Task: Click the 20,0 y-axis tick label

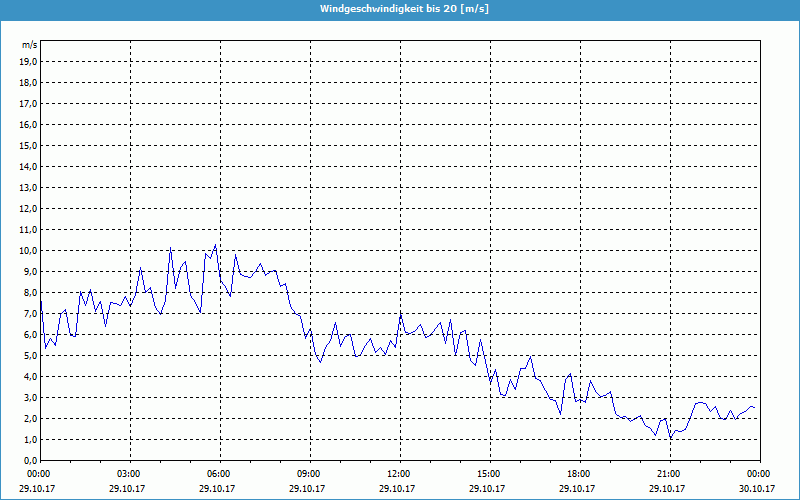Action: 27,40
